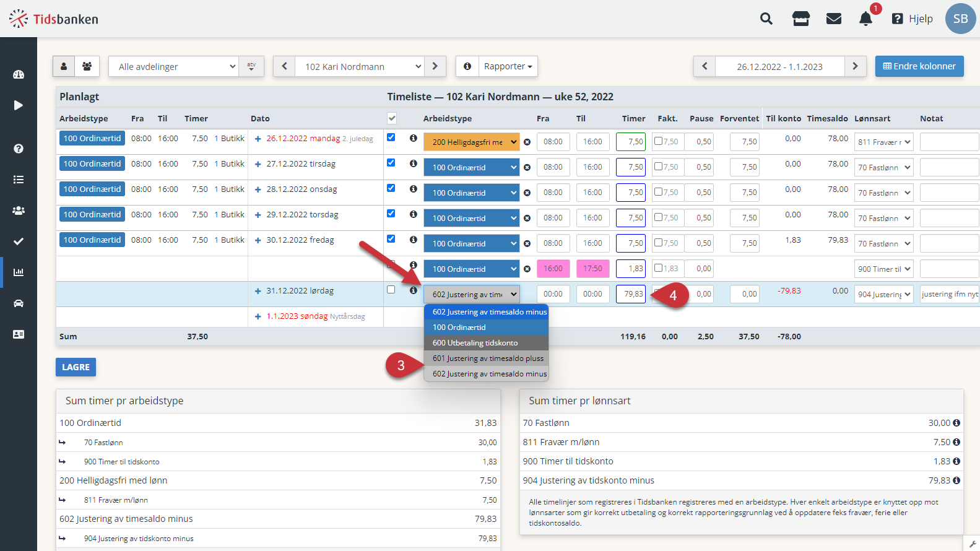Click the atv toggle next to department

[x=251, y=66]
